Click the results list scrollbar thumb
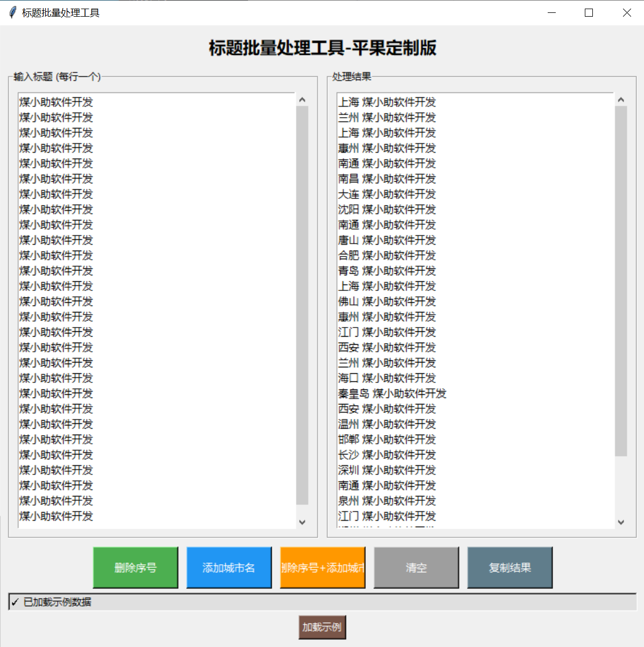 [621, 281]
